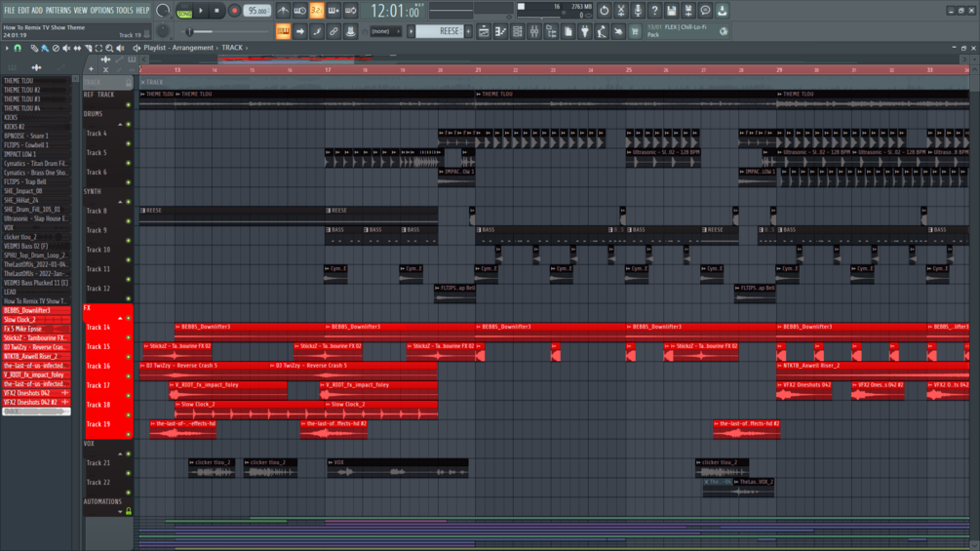Select the playlist pencil draw tool
This screenshot has height=551, width=980.
[34, 48]
